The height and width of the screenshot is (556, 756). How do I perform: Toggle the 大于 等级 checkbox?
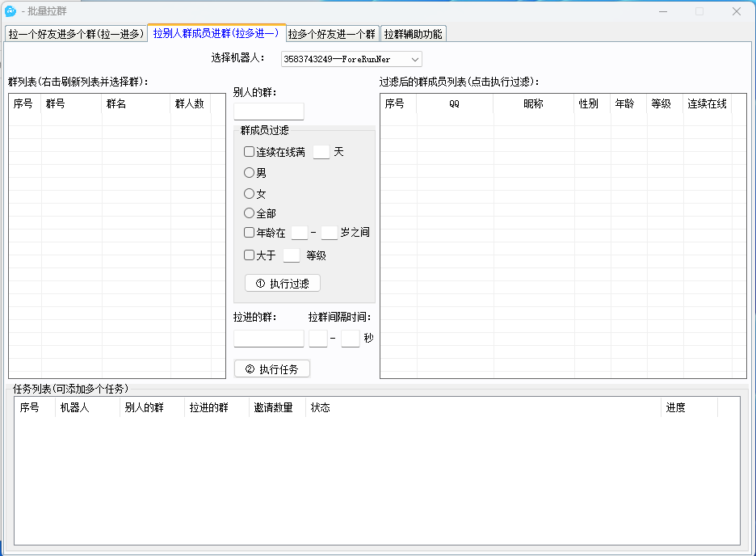(x=250, y=255)
